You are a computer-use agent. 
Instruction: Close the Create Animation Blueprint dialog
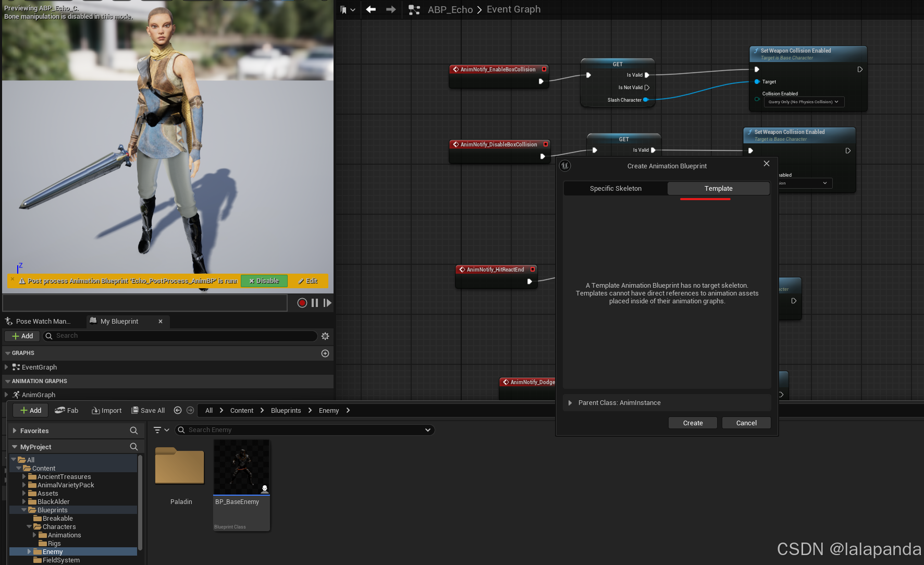click(x=767, y=164)
